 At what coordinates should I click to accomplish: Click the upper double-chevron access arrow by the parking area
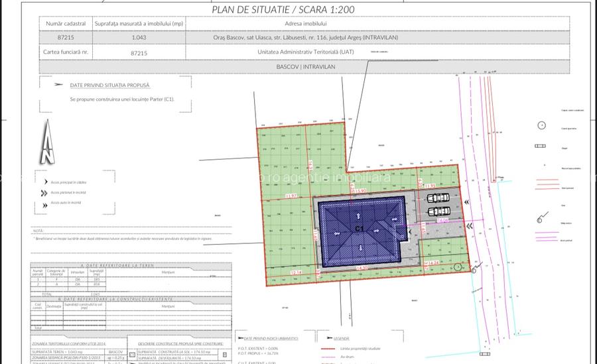(x=467, y=202)
